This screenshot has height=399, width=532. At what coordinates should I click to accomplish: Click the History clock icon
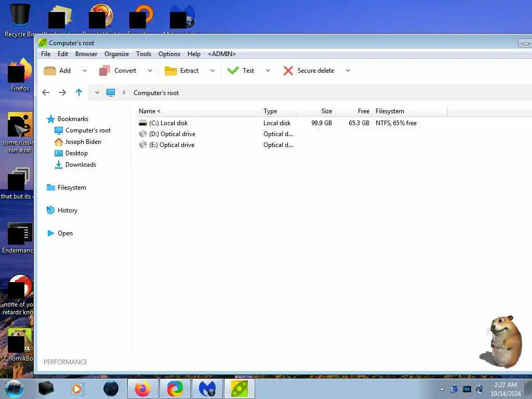[x=50, y=210]
